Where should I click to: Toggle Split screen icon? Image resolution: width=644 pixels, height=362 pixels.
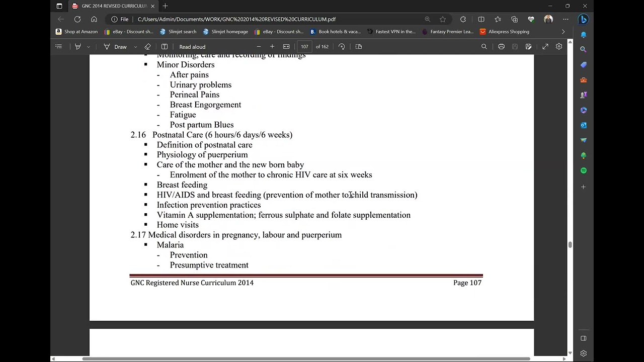[x=481, y=19]
